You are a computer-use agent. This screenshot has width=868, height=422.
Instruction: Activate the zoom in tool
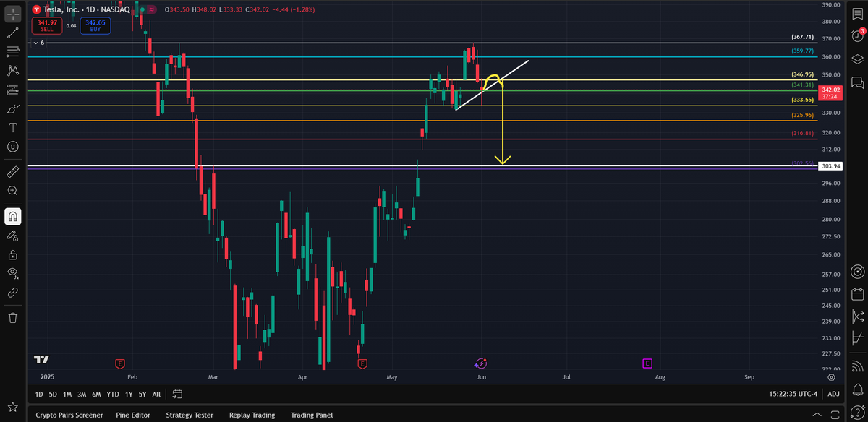tap(13, 191)
